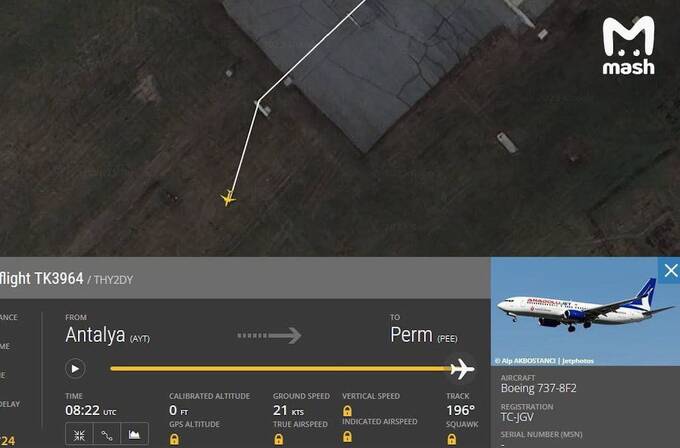This screenshot has width=680, height=448.
Task: Click the Perm (PEE) destination airport
Action: [x=424, y=335]
